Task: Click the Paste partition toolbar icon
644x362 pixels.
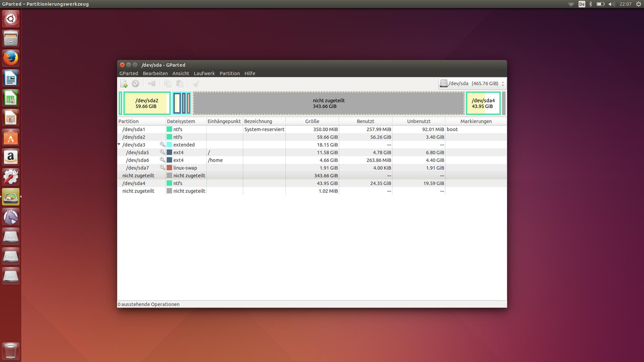Action: [x=180, y=84]
